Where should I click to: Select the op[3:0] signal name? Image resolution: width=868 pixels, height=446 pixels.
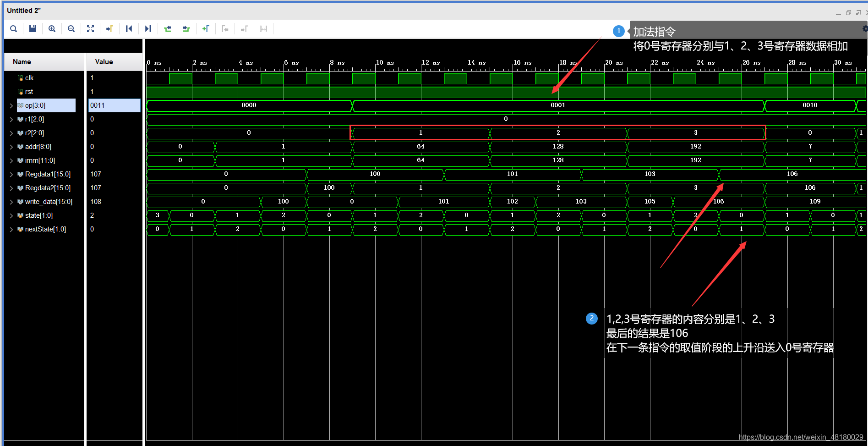point(35,105)
